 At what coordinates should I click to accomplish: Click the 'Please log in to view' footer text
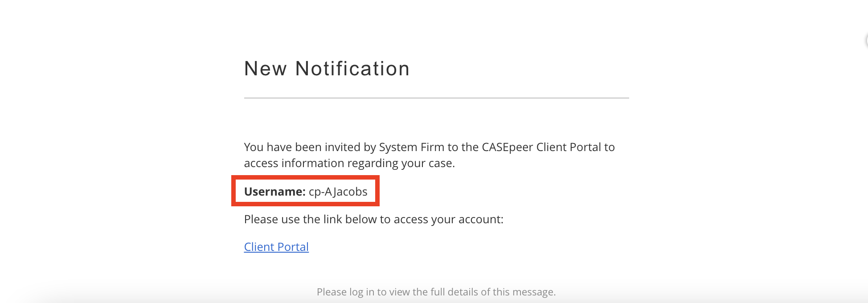click(x=436, y=292)
